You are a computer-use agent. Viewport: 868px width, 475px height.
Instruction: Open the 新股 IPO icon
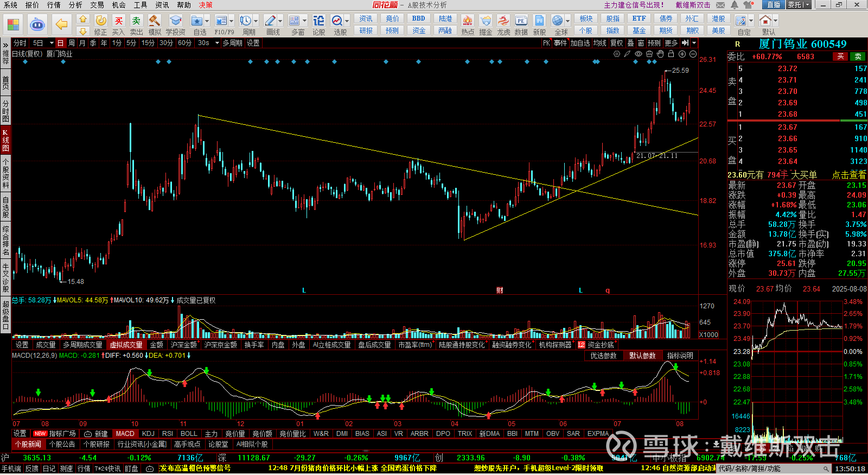coord(539,21)
